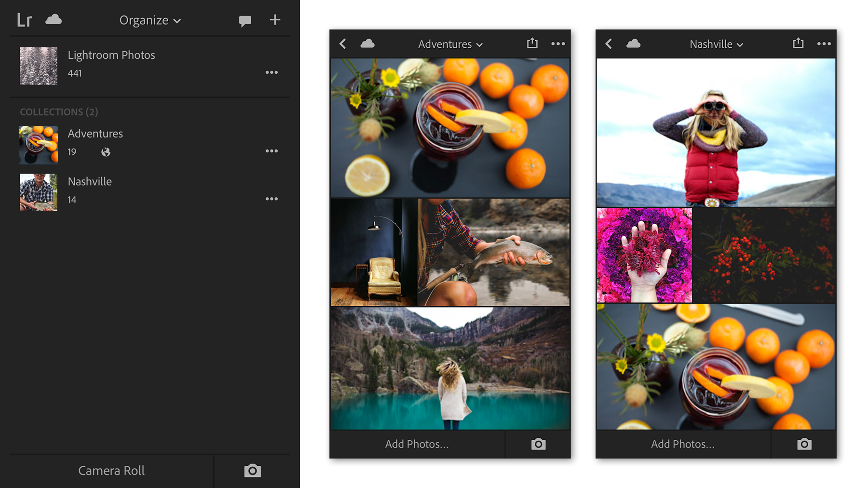Open the Nashville collection thumbnail
The image size is (868, 488).
coord(39,192)
